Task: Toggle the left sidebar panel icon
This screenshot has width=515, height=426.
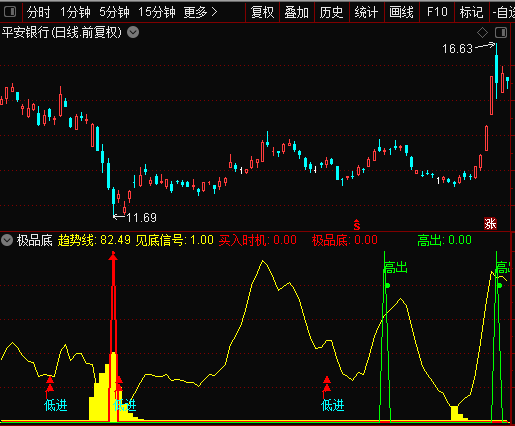Action: 10,12
